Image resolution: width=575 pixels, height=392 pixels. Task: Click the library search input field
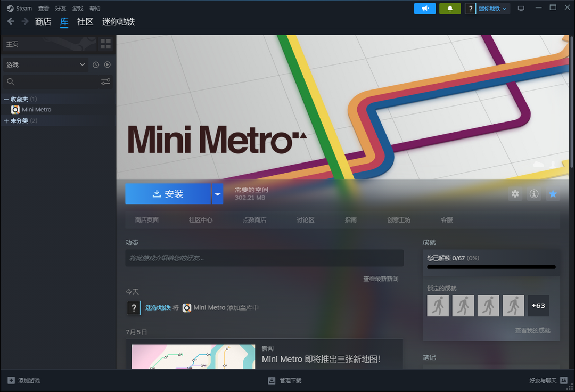(x=57, y=82)
